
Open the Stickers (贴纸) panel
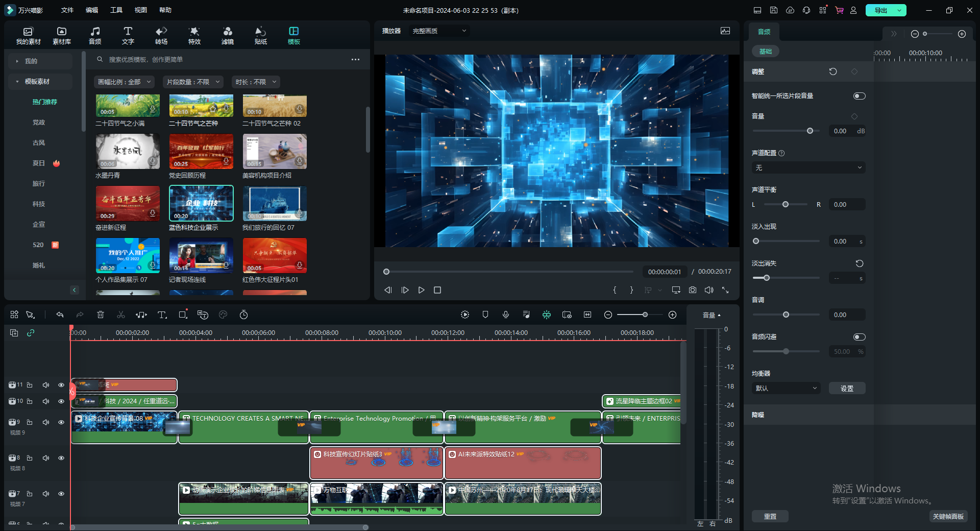(x=260, y=35)
